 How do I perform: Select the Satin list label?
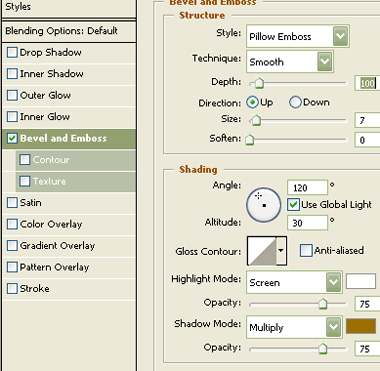coord(31,203)
